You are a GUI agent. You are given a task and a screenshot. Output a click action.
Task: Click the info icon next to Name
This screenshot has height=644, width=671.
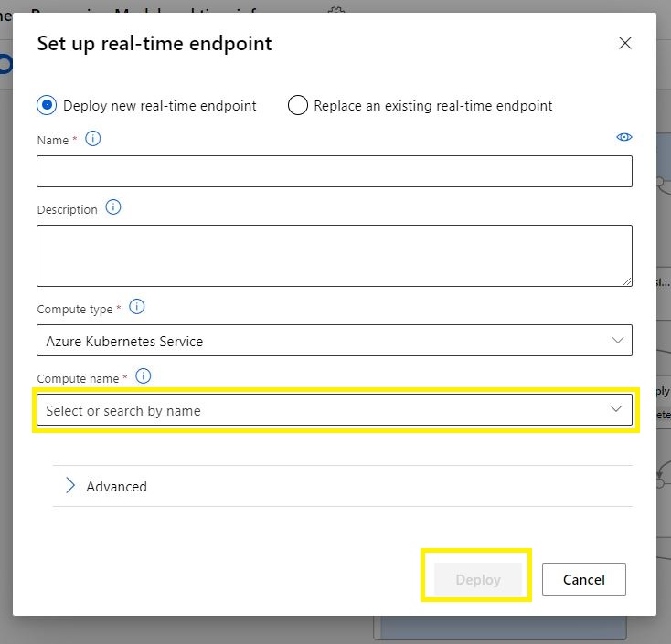(92, 139)
